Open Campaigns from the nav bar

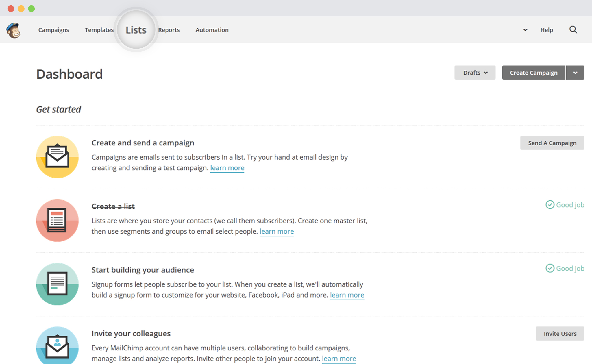[53, 30]
